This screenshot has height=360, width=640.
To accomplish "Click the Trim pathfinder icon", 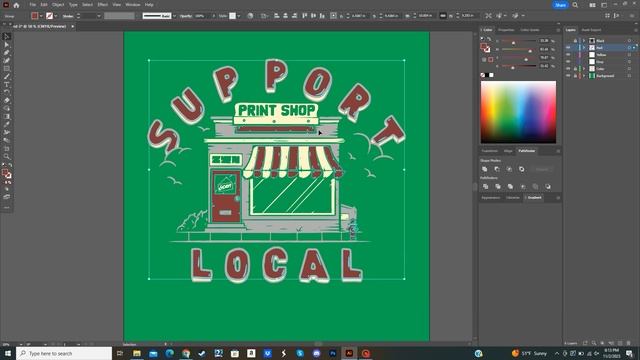I will (x=498, y=187).
